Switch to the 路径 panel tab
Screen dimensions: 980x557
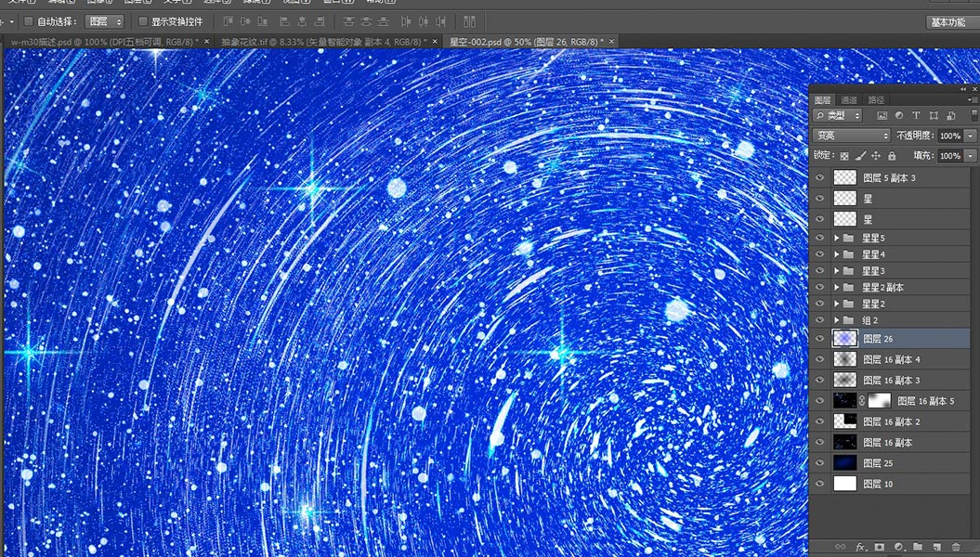(876, 100)
